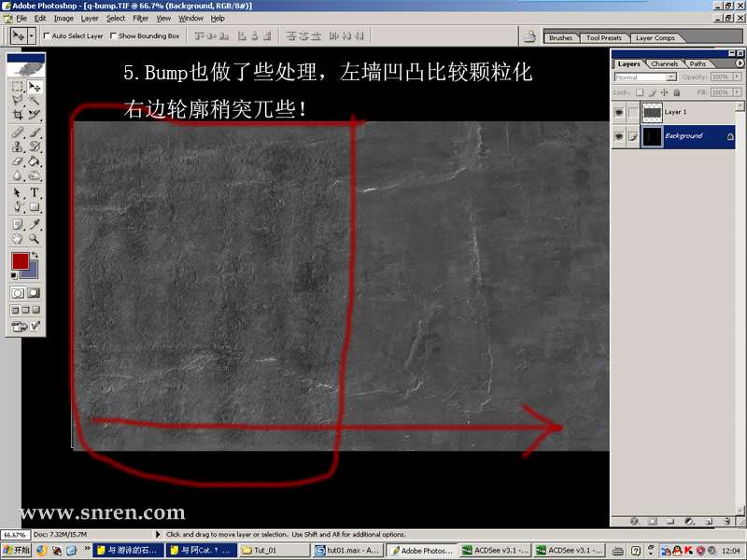Select the Background layer row

(x=673, y=136)
